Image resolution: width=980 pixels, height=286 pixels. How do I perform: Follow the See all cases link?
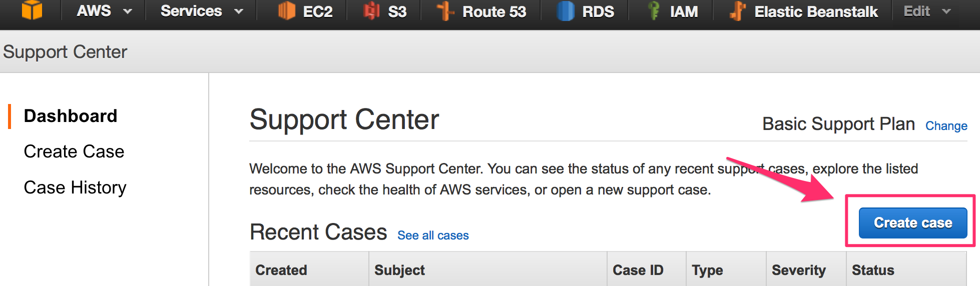pyautogui.click(x=433, y=235)
